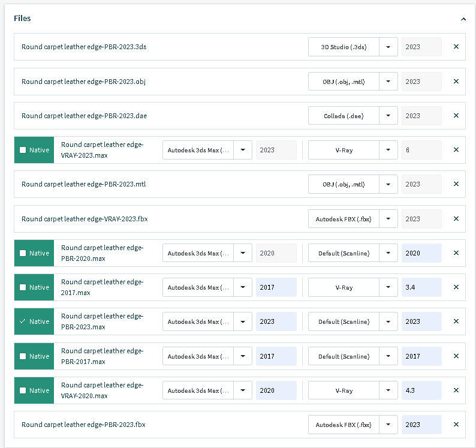Remove the PBR-2023.mtl file entry
The image size is (476, 448).
[456, 184]
